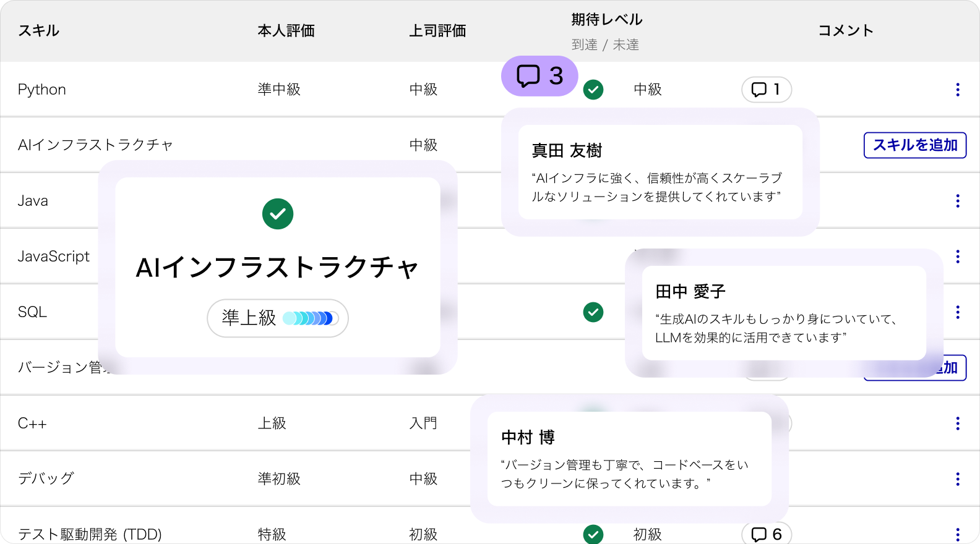Click the コメント column header
This screenshot has height=544, width=980.
(846, 31)
